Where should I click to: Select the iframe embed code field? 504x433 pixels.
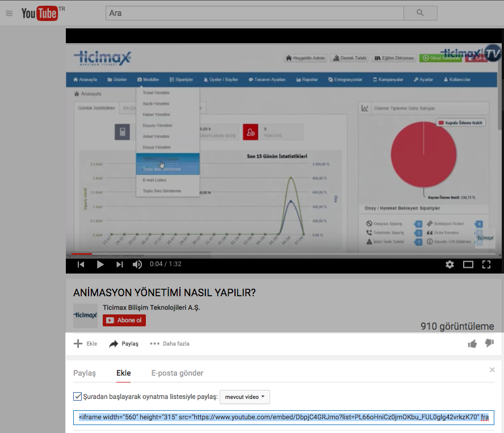(284, 418)
